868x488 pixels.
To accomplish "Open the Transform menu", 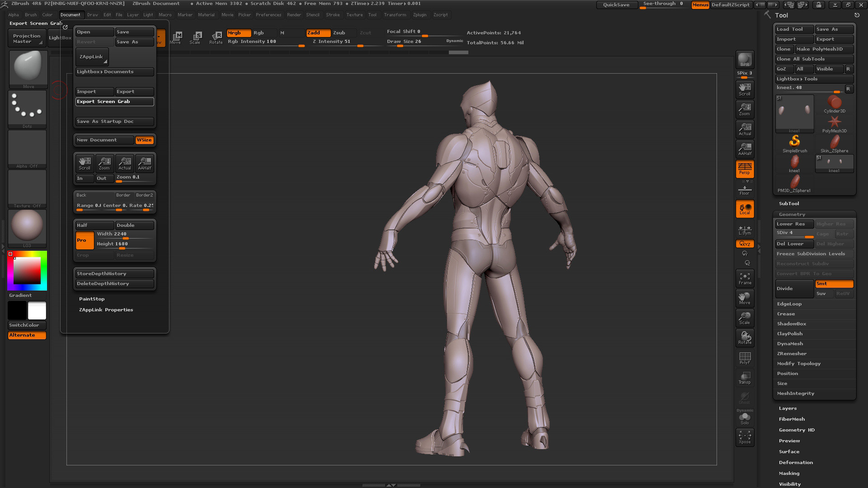I will point(395,15).
